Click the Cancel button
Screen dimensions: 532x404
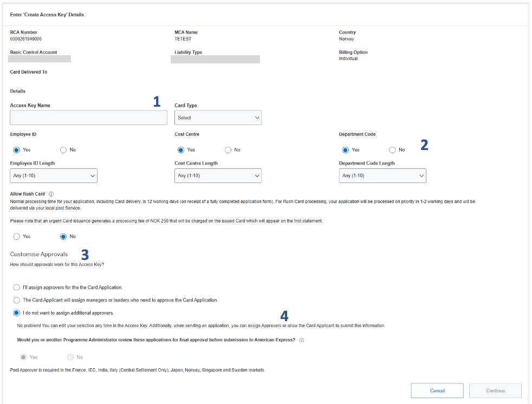pyautogui.click(x=437, y=390)
